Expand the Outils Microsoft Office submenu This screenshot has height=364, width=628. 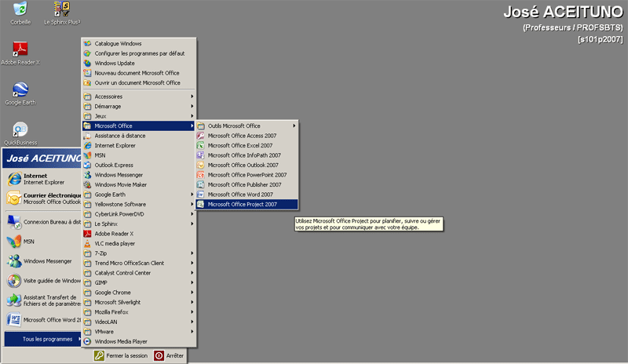click(247, 126)
